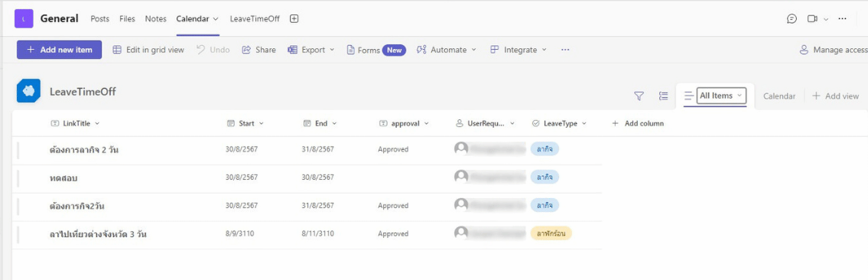Click the LeaveTimeOff list icon
This screenshot has width=868, height=280.
click(28, 91)
